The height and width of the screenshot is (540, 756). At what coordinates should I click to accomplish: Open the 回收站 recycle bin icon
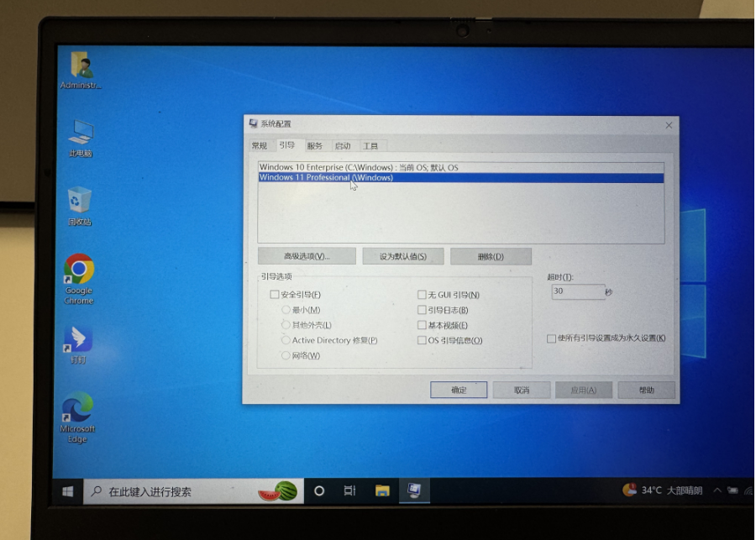(80, 207)
